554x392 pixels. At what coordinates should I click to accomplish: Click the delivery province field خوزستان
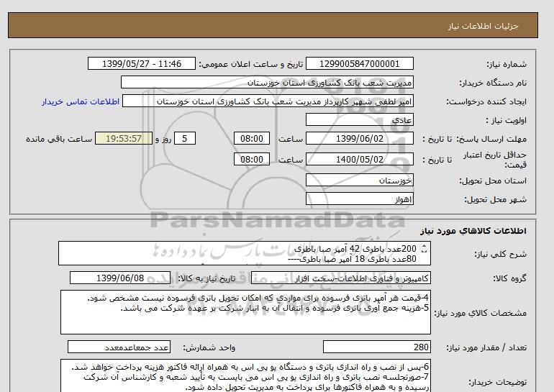click(359, 181)
